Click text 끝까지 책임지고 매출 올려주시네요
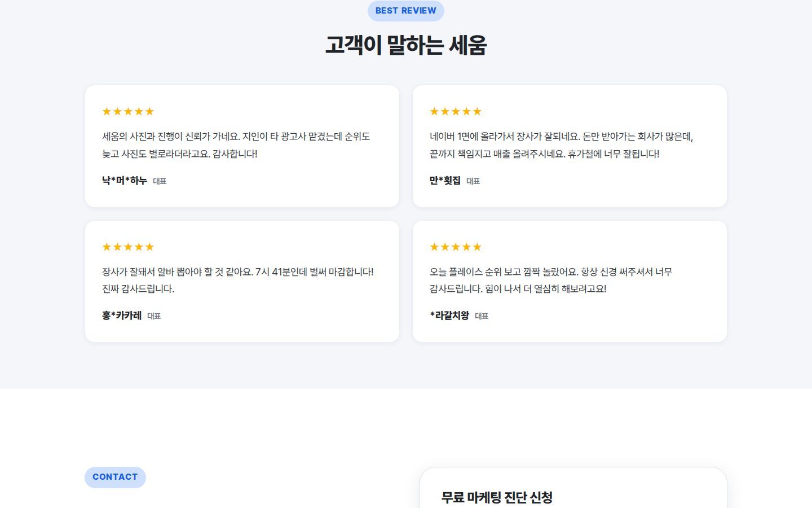The width and height of the screenshot is (812, 508). click(497, 154)
